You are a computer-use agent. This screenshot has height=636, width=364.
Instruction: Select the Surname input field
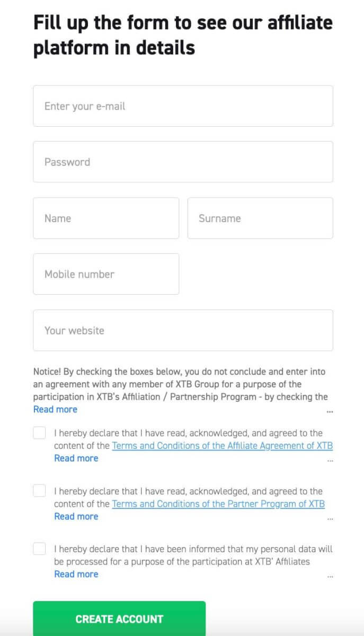pyautogui.click(x=260, y=218)
